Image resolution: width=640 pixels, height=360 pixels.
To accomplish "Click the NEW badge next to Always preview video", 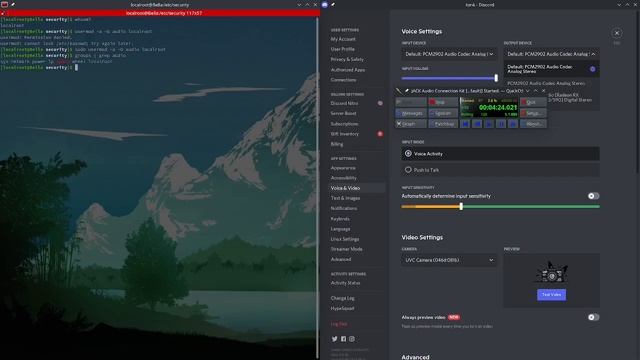I will tap(454, 317).
